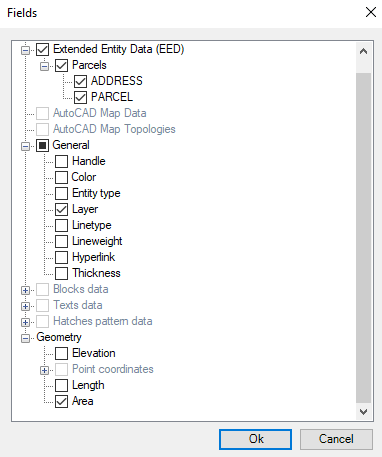Select the AutoCAD Map Topologies label
The height and width of the screenshot is (457, 382).
tap(114, 129)
